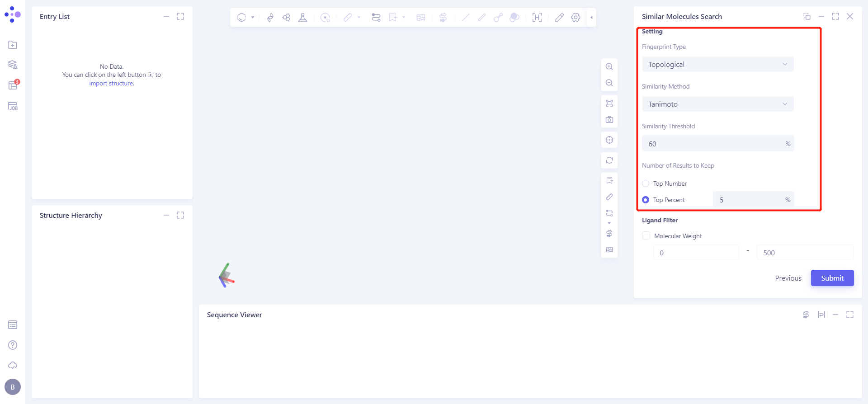868x404 pixels.
Task: Click the align width icon in Sequence Viewer
Action: (x=821, y=315)
